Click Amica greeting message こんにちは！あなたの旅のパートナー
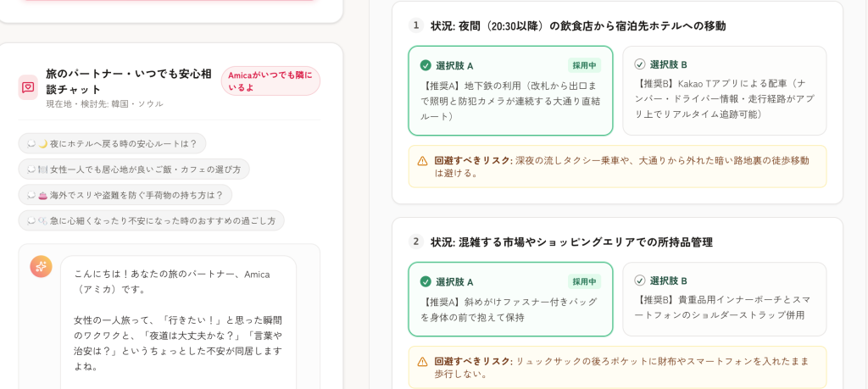 (172, 281)
